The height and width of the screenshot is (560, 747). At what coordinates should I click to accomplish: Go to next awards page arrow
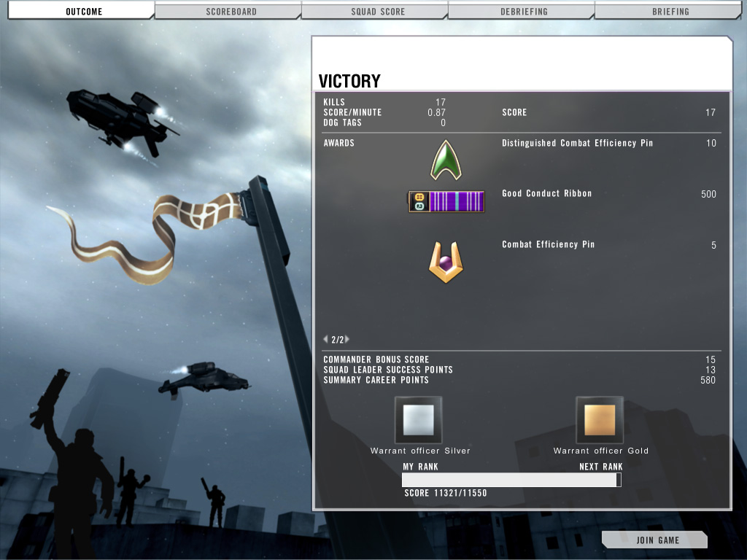pyautogui.click(x=347, y=339)
